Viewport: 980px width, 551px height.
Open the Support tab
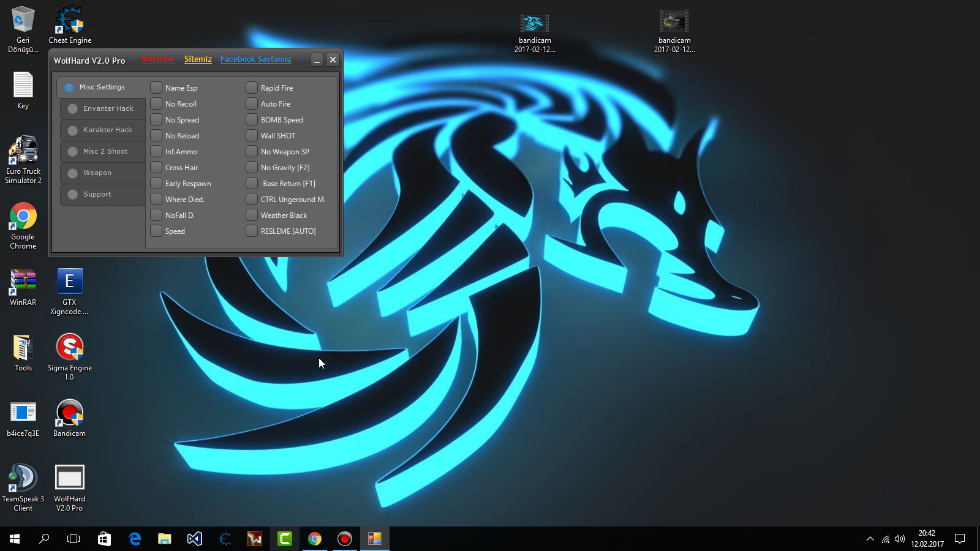pos(103,194)
